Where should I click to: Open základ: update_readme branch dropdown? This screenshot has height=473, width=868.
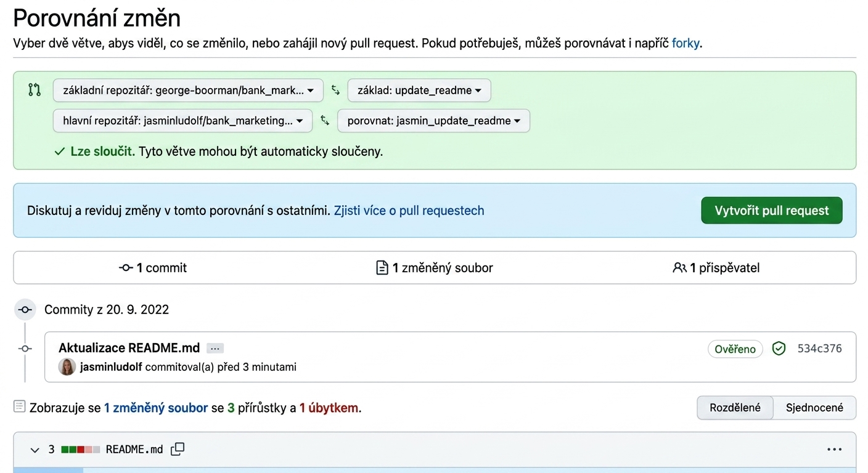pos(419,91)
